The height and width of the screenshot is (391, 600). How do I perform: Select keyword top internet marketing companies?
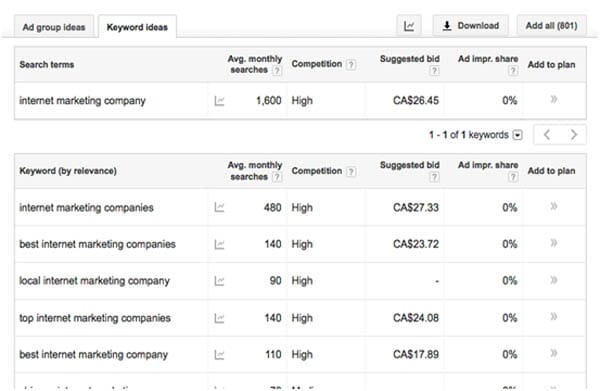pyautogui.click(x=95, y=318)
